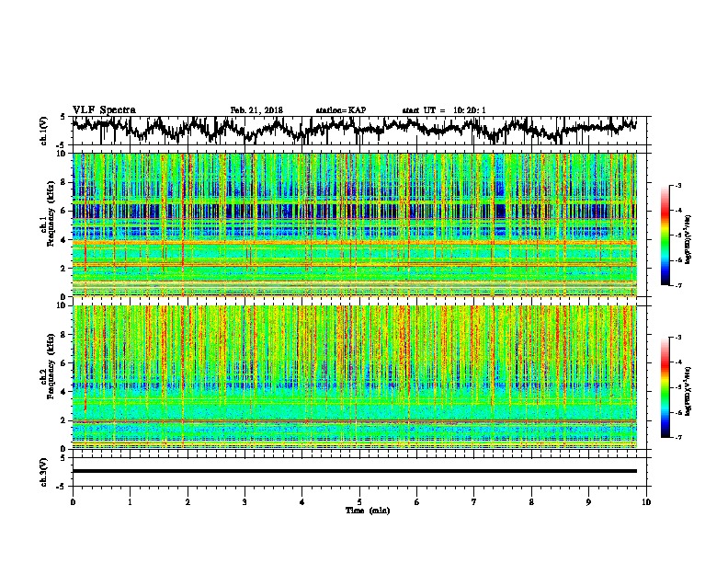The width and height of the screenshot is (728, 563).
Task: Click the time axis tick label "3"
Action: tap(245, 502)
